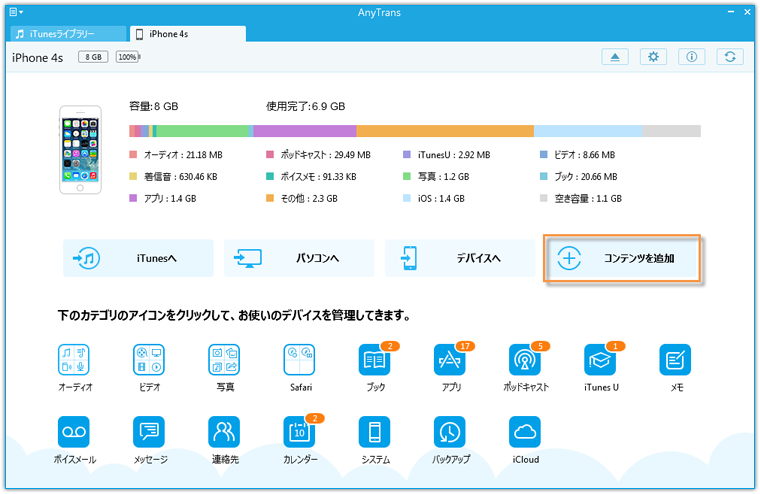
Task: Click the 空き容量 : 1.1 GB legend entry
Action: coord(581,198)
